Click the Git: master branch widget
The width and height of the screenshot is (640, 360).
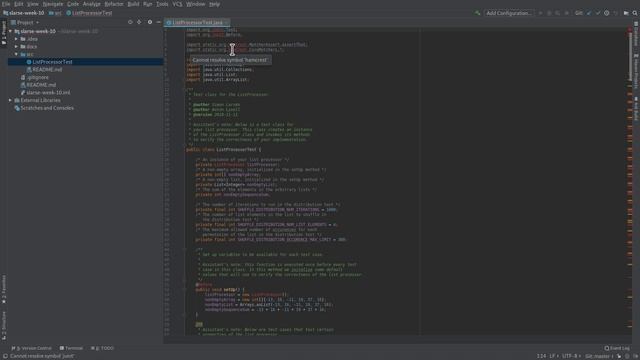[599, 356]
